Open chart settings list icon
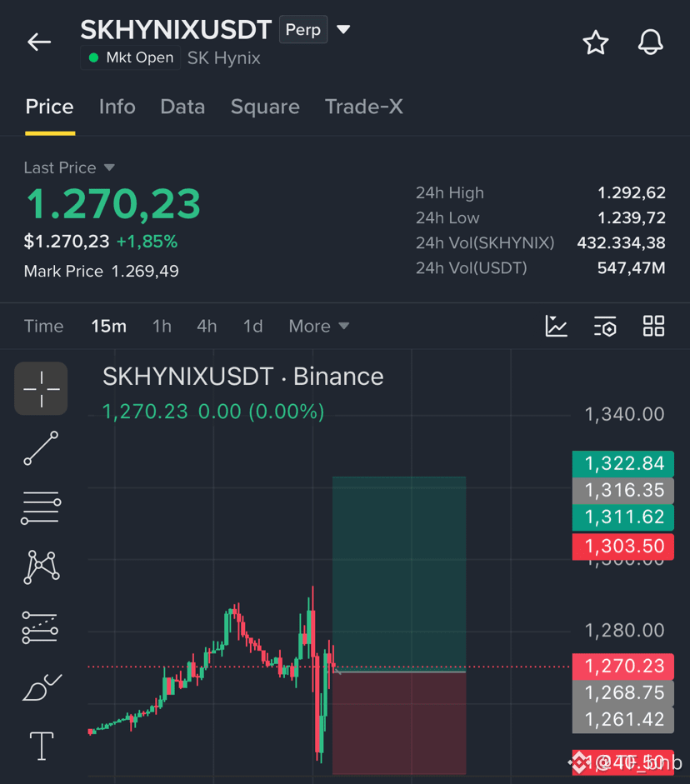Image resolution: width=690 pixels, height=784 pixels. click(605, 326)
